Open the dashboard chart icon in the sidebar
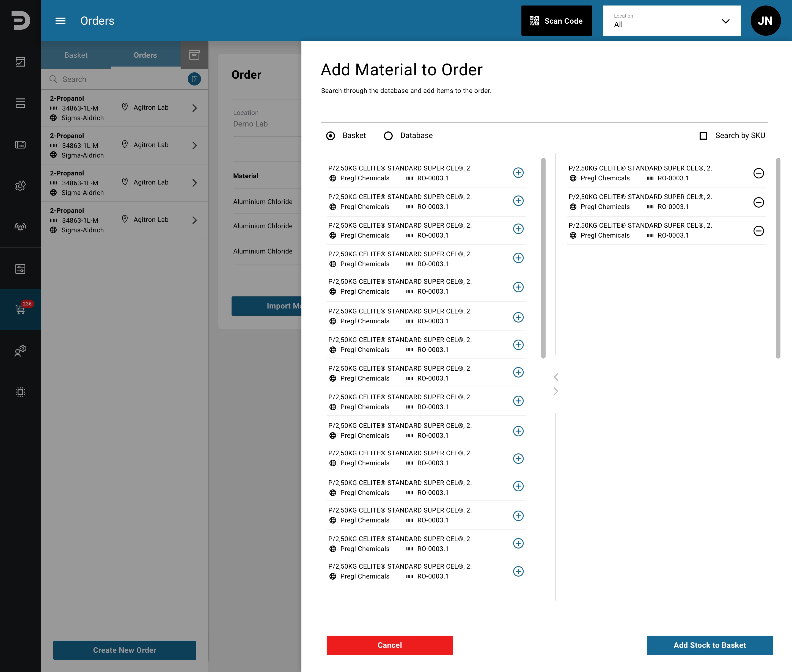792x672 pixels. (x=21, y=62)
